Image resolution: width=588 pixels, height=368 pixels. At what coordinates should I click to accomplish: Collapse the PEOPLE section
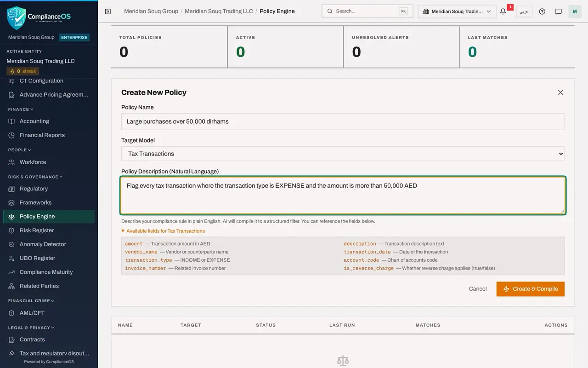pyautogui.click(x=20, y=150)
